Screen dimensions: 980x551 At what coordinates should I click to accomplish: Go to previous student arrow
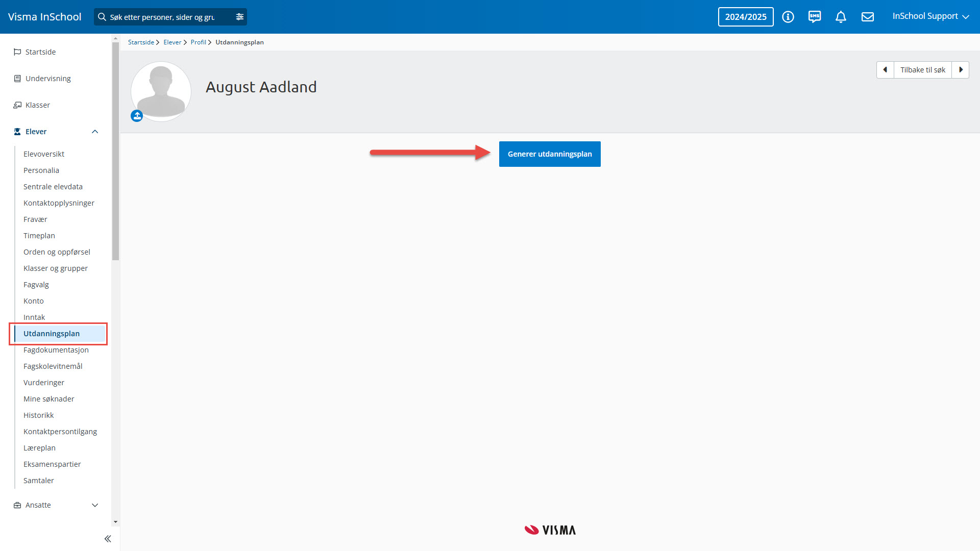pos(885,70)
